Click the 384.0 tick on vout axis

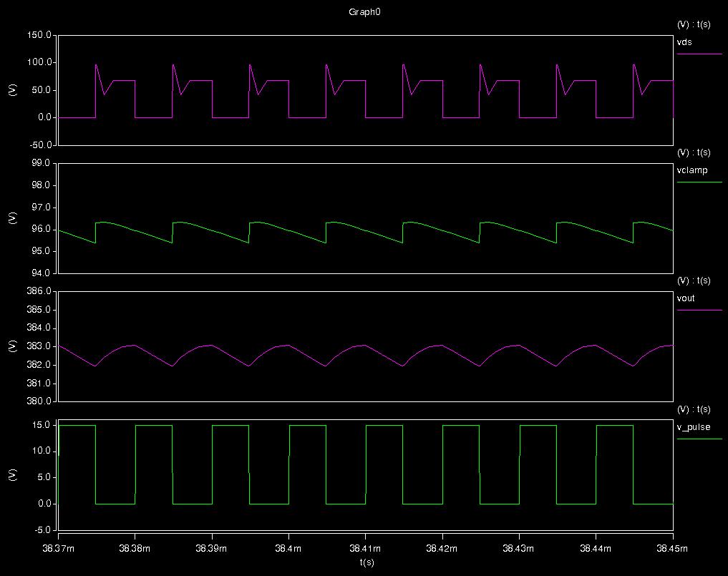pos(39,328)
